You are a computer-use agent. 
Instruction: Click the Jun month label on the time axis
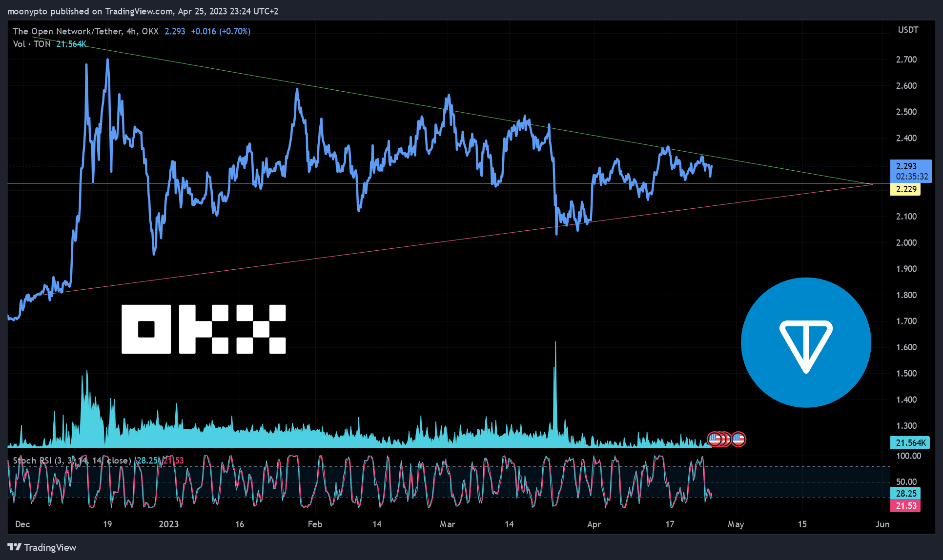point(882,524)
